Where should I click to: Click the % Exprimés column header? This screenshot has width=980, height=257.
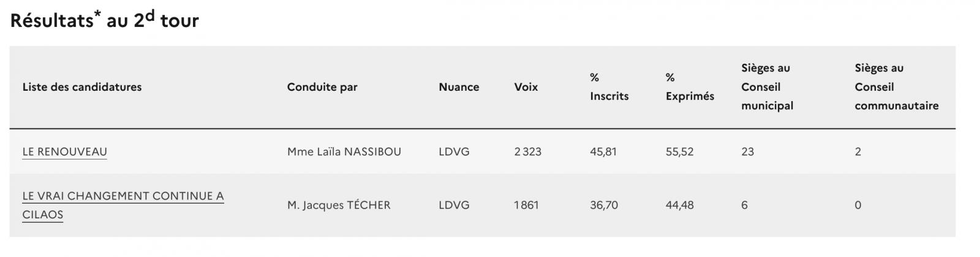(690, 87)
